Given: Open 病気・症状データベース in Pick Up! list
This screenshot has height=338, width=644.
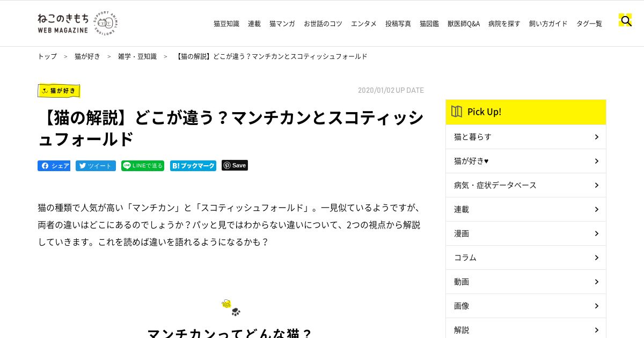Looking at the screenshot, I should 526,185.
